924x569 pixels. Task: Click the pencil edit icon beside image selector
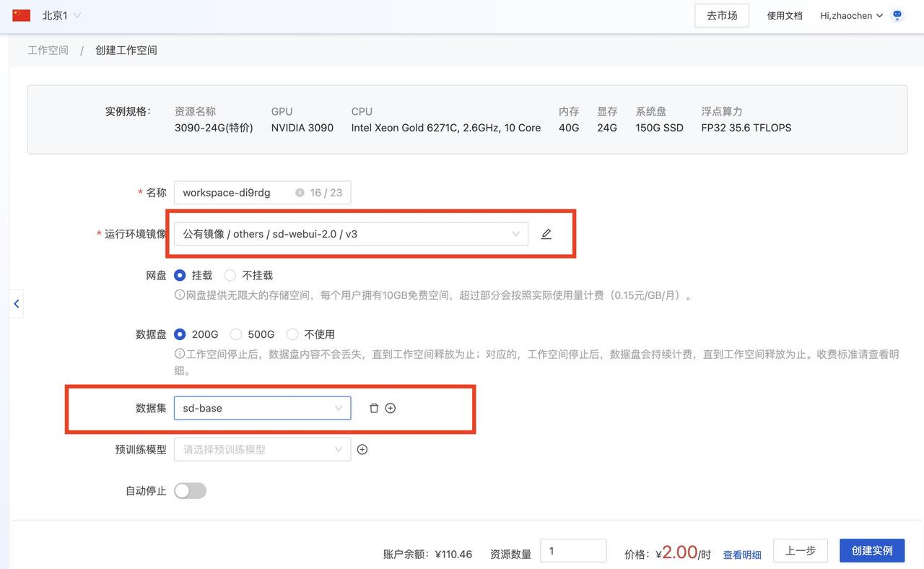click(x=546, y=234)
